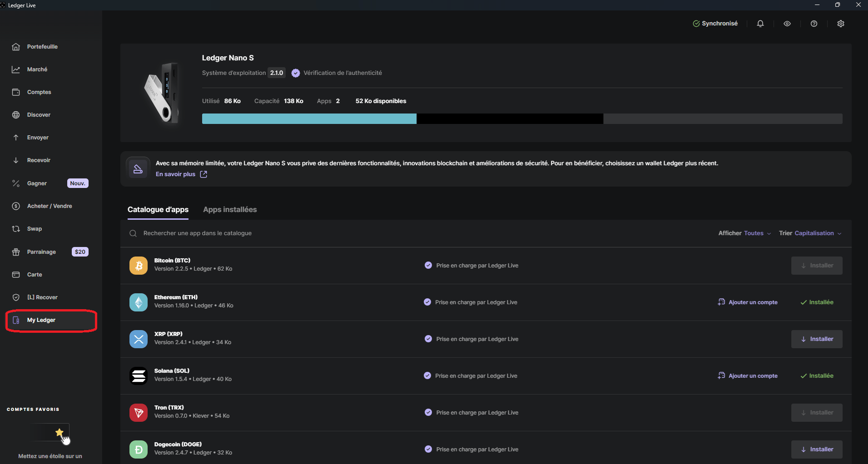The height and width of the screenshot is (464, 868).
Task: Add an Ethereum account via Ajouter un compte
Action: (748, 302)
